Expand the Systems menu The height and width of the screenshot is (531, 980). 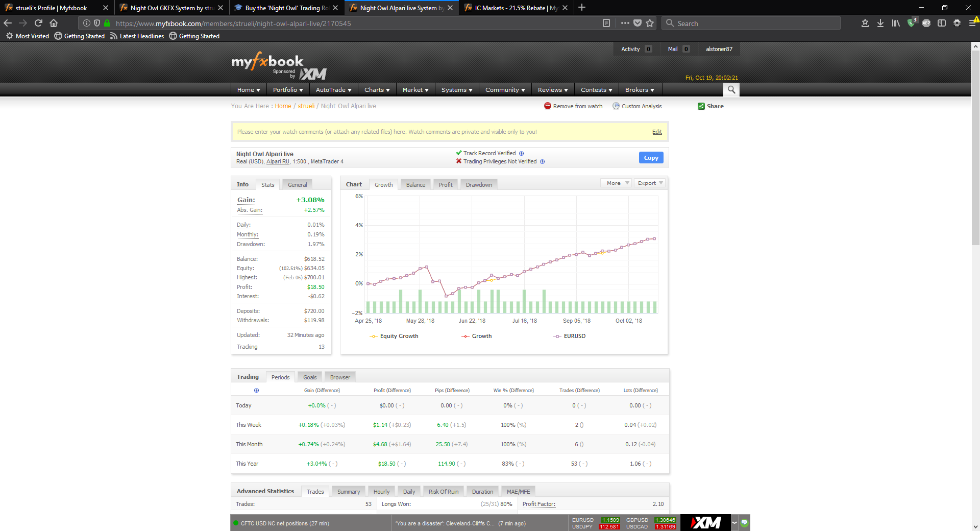(x=457, y=90)
